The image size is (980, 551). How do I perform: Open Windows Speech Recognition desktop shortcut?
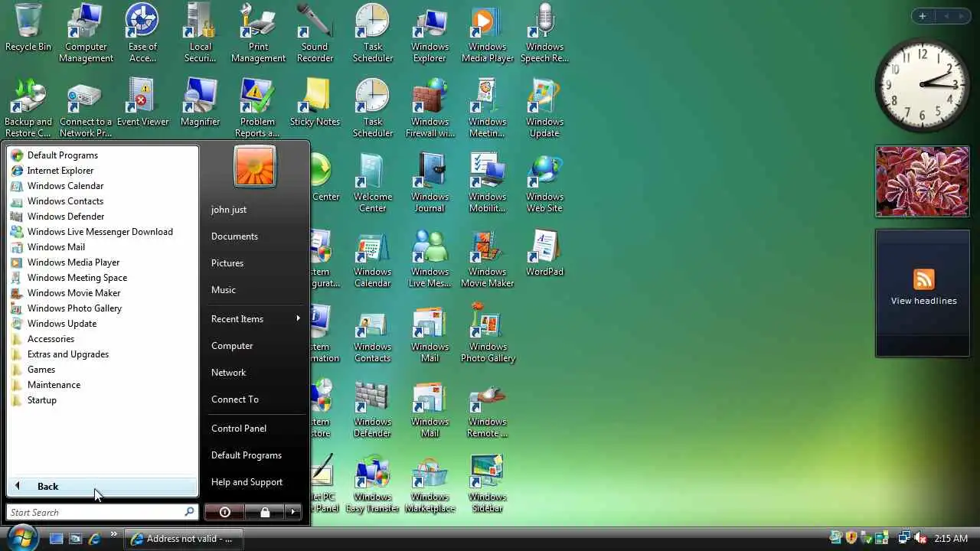point(544,34)
